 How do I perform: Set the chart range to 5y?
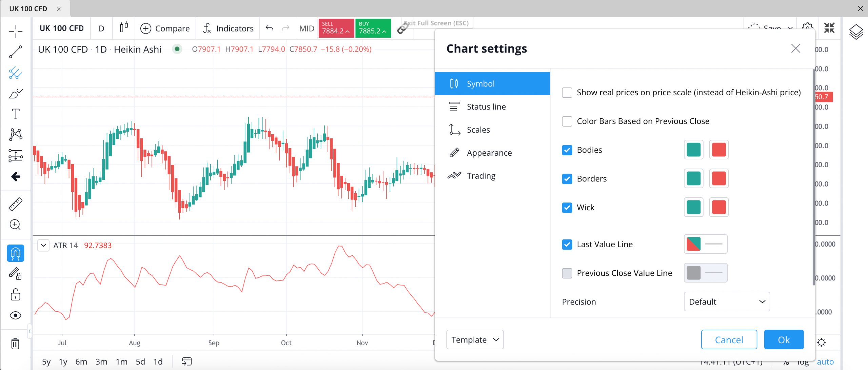tap(46, 362)
